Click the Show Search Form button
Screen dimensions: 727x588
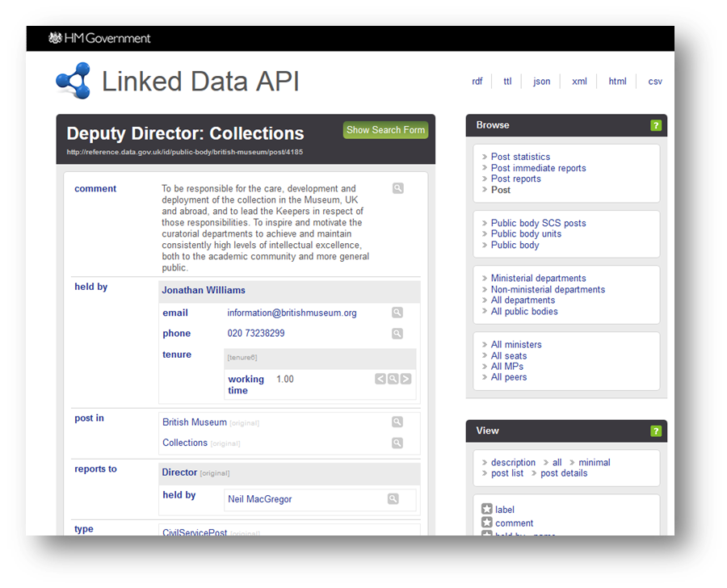[386, 130]
